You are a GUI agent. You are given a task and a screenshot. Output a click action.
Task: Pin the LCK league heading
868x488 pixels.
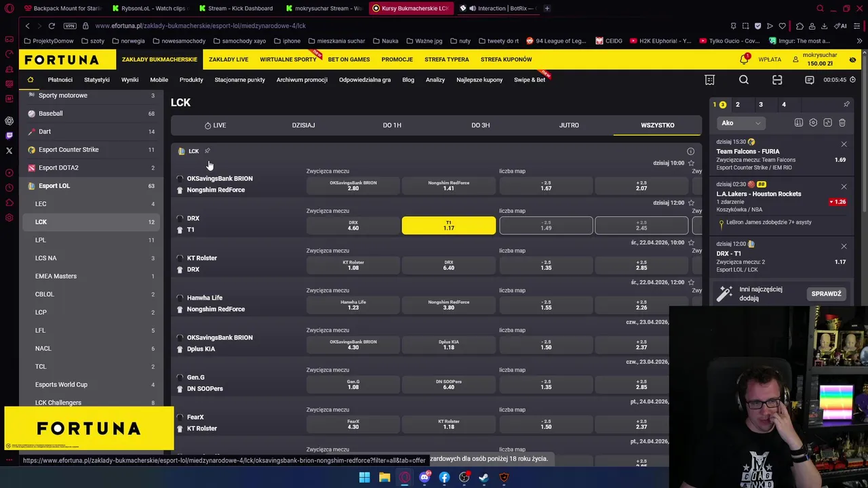[x=208, y=151]
